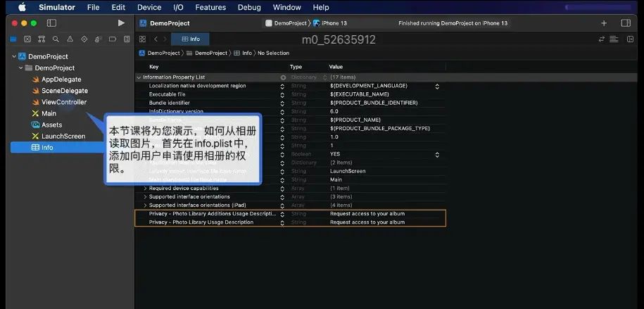Image resolution: width=644 pixels, height=309 pixels.
Task: Select Privacy - Photo Library Usage Description key
Action: [x=201, y=222]
